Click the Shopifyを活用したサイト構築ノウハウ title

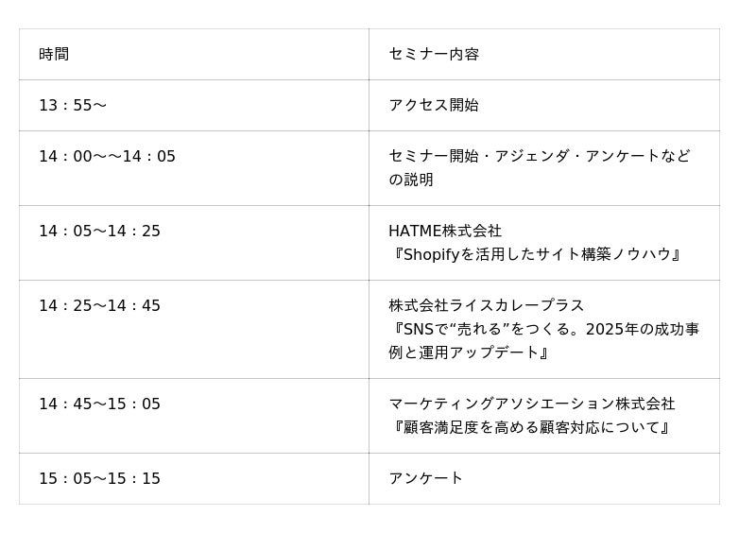[536, 254]
